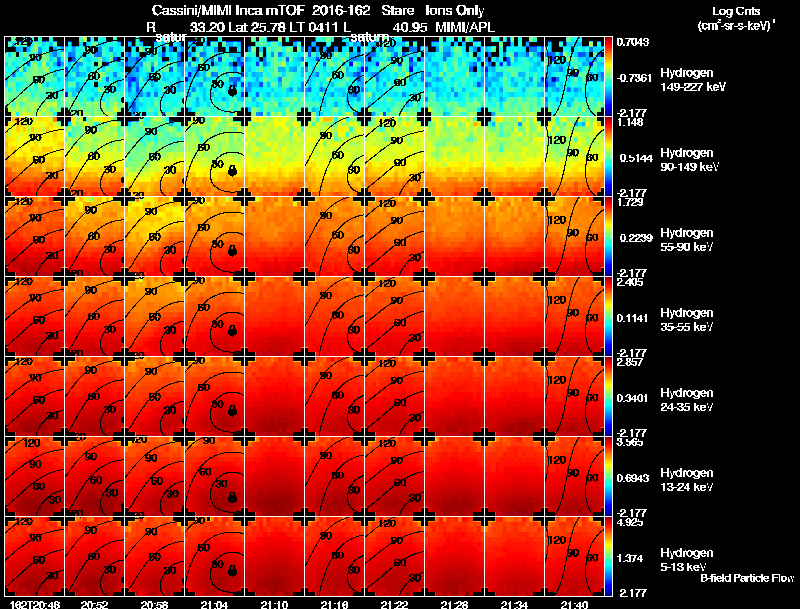This screenshot has height=609, width=800.
Task: Click the MIMI/APL label
Action: pos(466,27)
